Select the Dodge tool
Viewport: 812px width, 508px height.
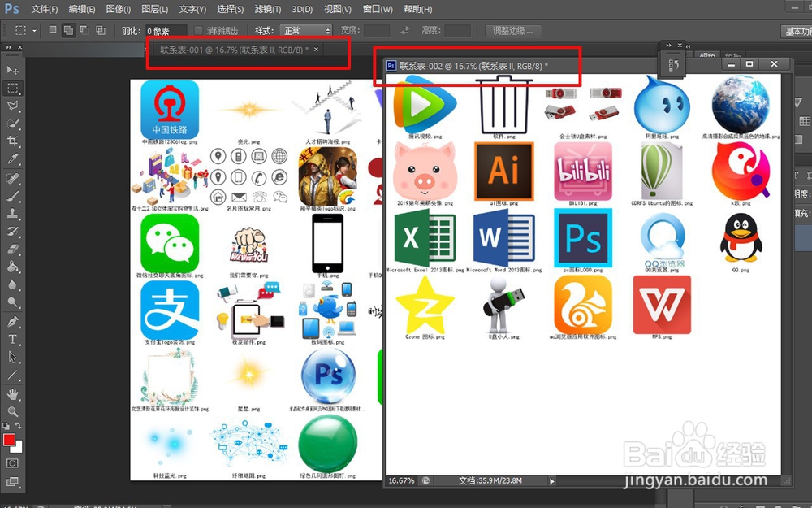[x=12, y=302]
